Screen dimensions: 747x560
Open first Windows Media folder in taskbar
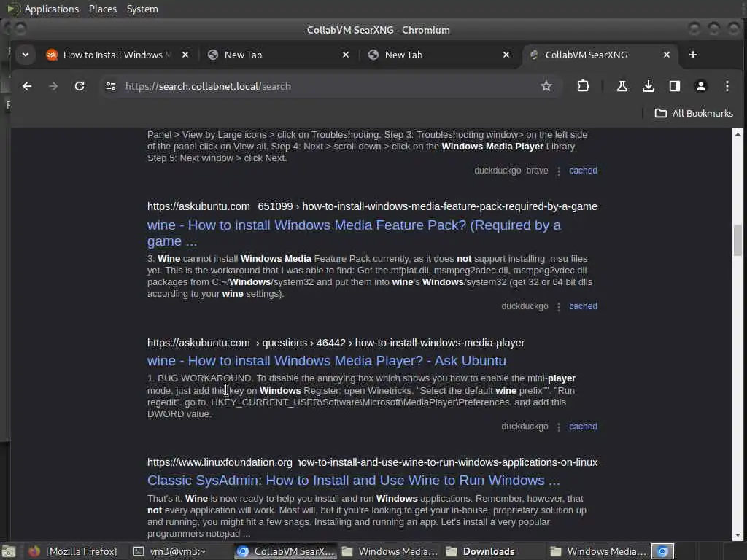click(390, 551)
